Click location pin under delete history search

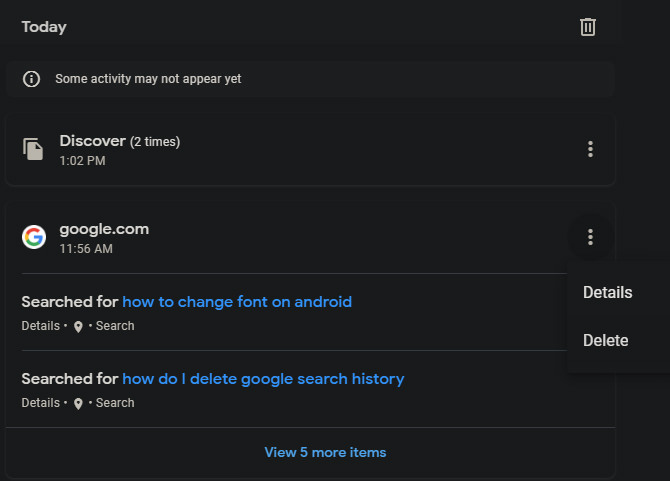tap(78, 404)
